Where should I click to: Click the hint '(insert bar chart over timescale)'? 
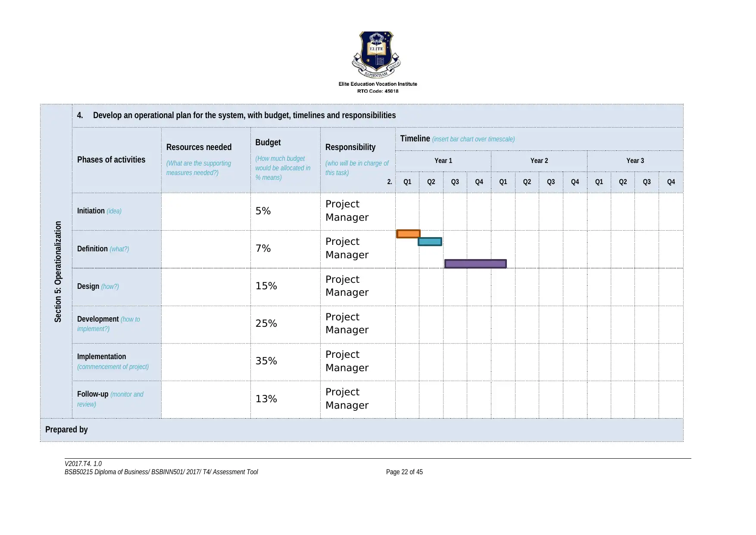pyautogui.click(x=473, y=139)
